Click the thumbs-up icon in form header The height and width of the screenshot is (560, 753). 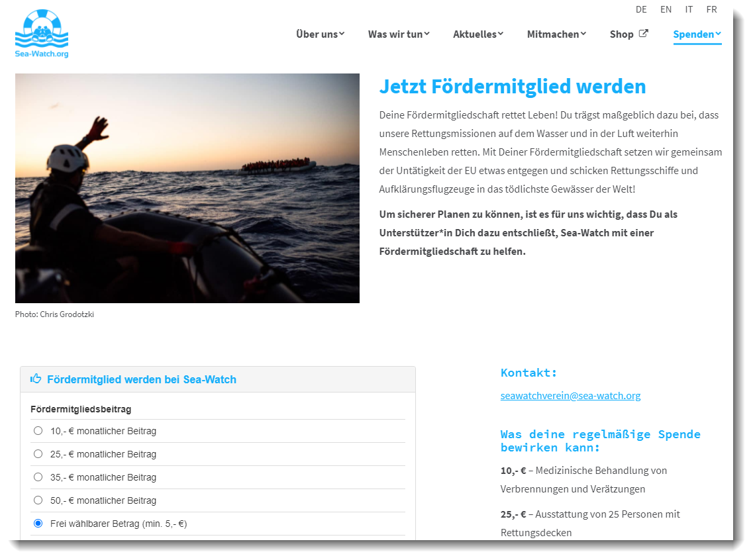36,379
